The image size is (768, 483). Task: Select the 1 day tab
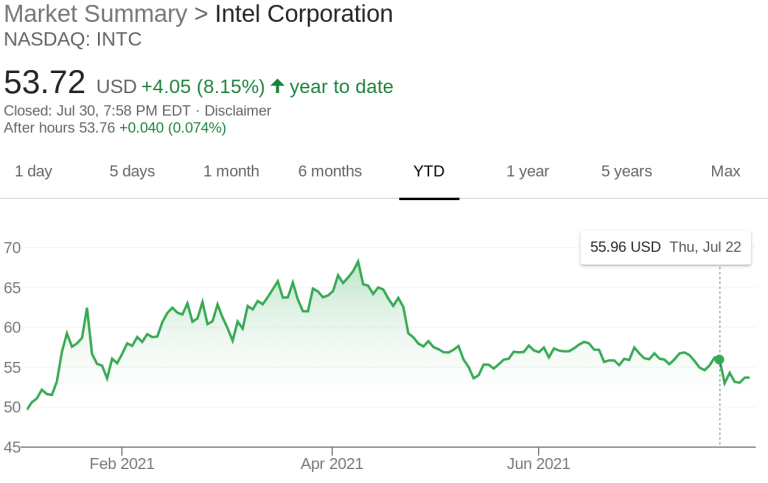pyautogui.click(x=33, y=171)
